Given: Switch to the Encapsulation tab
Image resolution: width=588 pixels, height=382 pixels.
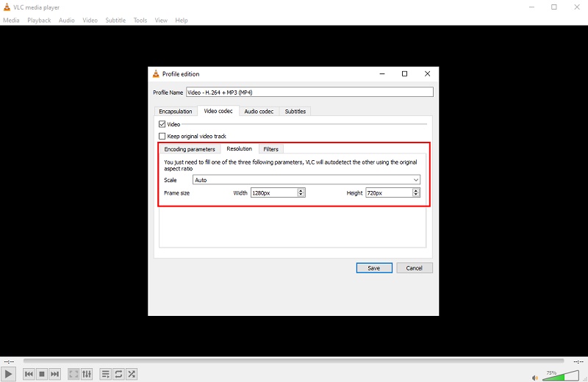Looking at the screenshot, I should (x=176, y=112).
